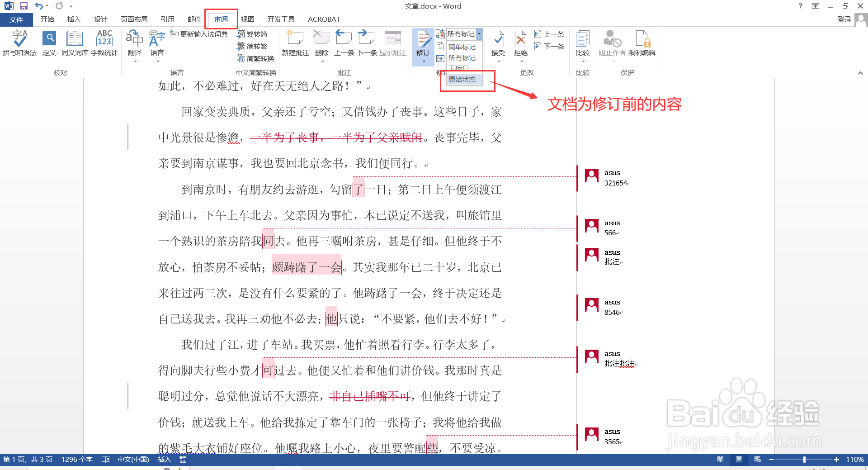The width and height of the screenshot is (868, 470).
Task: Expand the Reject (拒绝) dropdown arrow
Action: click(521, 61)
